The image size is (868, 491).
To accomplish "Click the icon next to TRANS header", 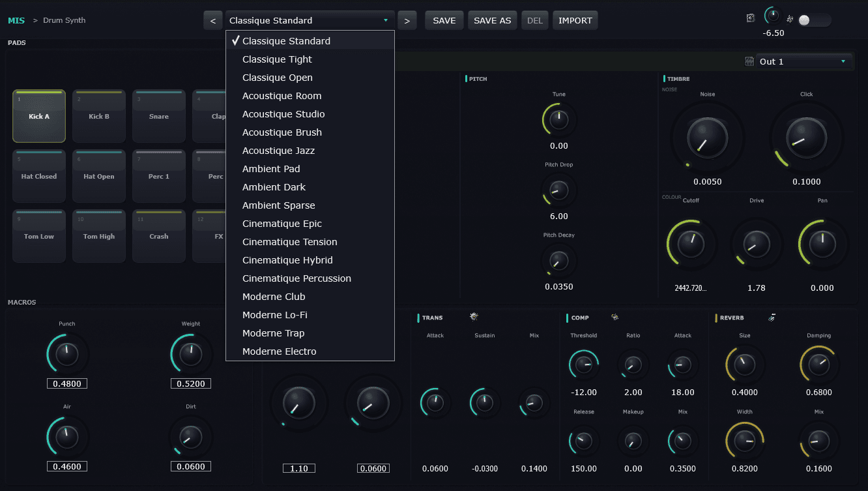I will (x=474, y=318).
